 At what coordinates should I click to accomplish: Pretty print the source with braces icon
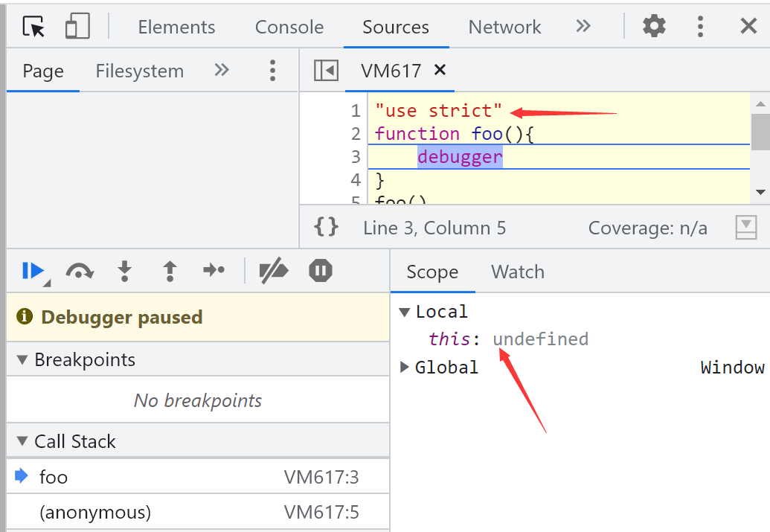[327, 228]
